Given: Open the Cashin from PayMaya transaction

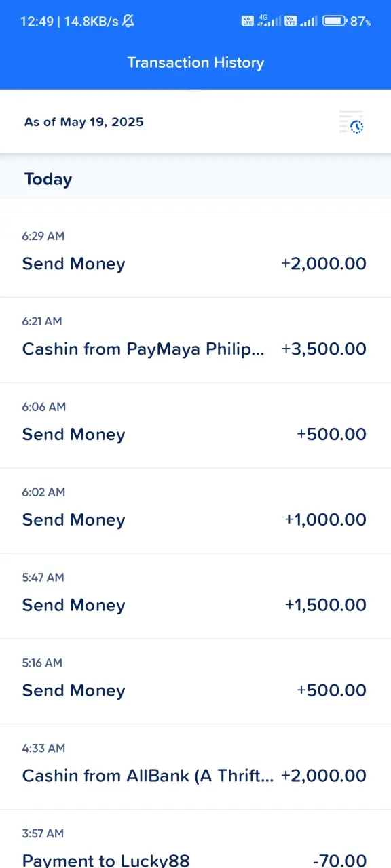Looking at the screenshot, I should [195, 340].
